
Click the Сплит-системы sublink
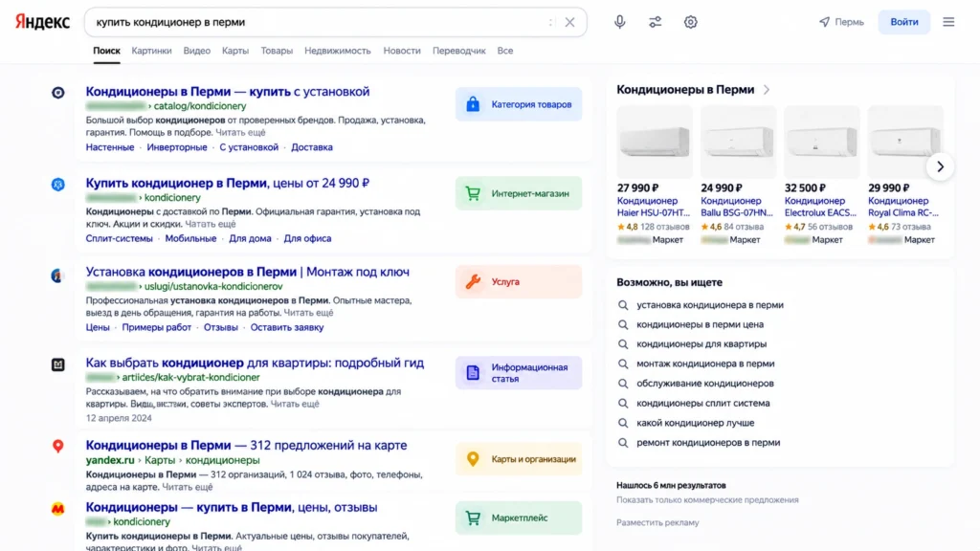tap(119, 238)
